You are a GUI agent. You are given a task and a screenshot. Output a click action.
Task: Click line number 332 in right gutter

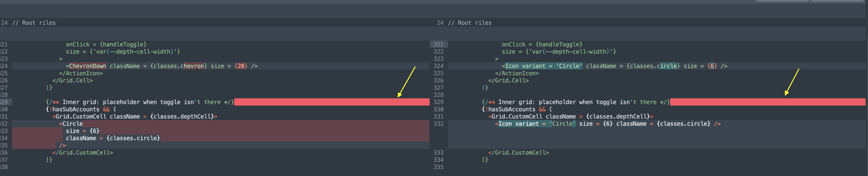coord(438,124)
